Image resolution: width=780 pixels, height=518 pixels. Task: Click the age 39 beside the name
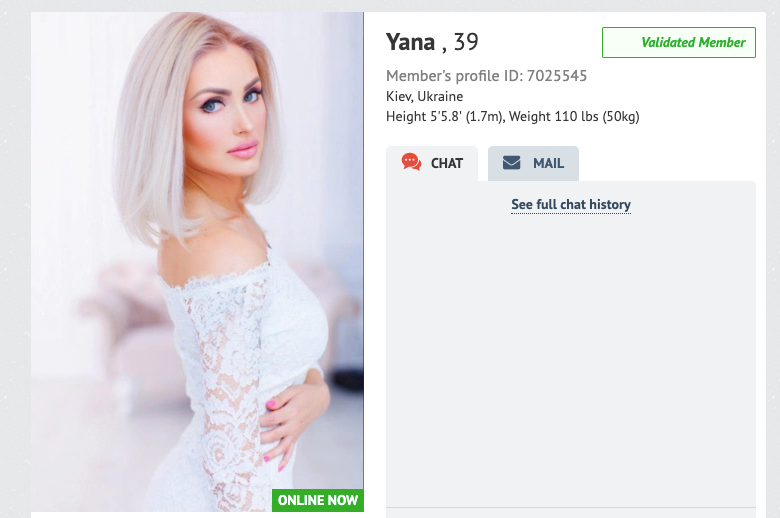pos(466,42)
